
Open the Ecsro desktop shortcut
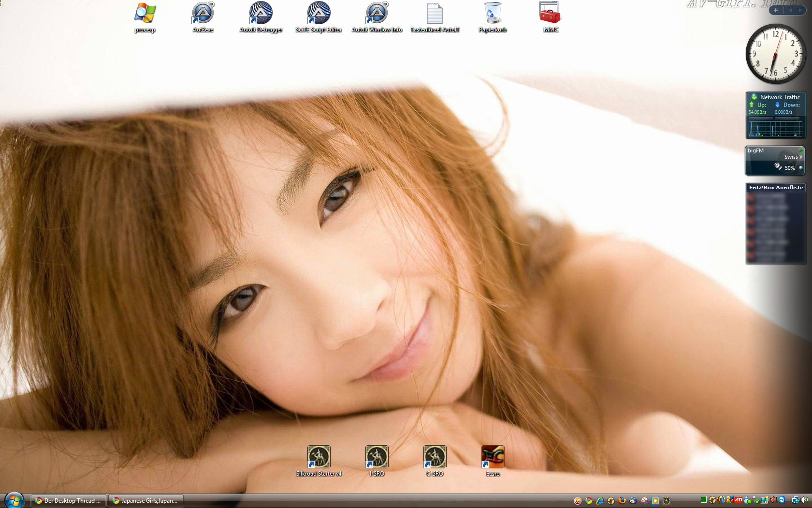[x=493, y=457]
